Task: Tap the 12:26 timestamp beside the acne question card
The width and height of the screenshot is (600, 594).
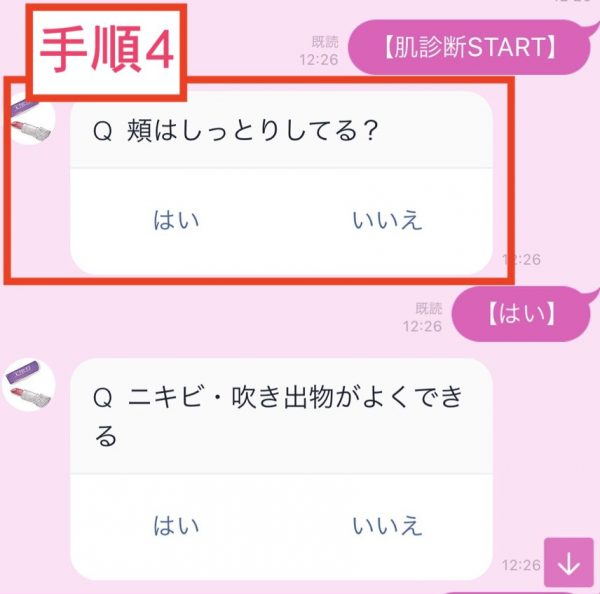Action: [522, 565]
